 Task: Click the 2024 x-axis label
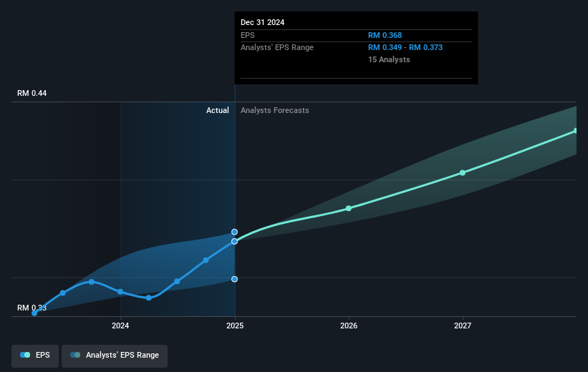(x=120, y=325)
